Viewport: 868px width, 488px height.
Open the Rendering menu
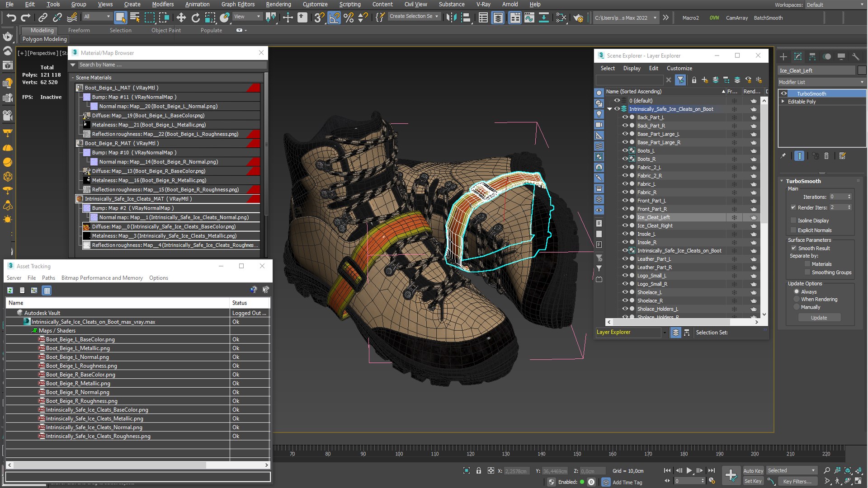(278, 4)
